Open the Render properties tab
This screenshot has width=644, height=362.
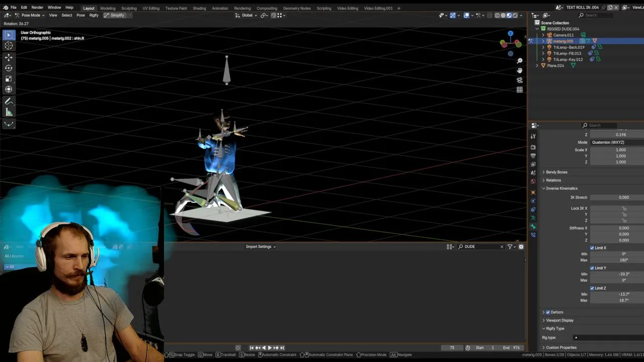(x=533, y=147)
